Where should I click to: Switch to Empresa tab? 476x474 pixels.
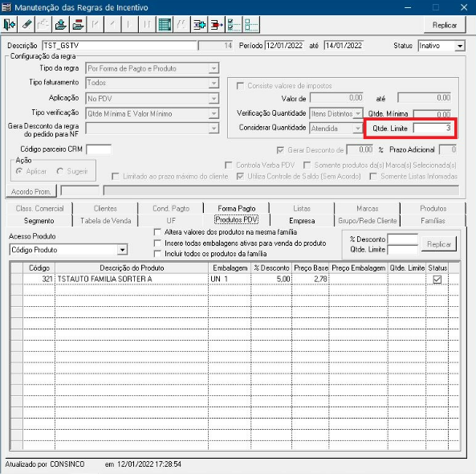(x=302, y=221)
